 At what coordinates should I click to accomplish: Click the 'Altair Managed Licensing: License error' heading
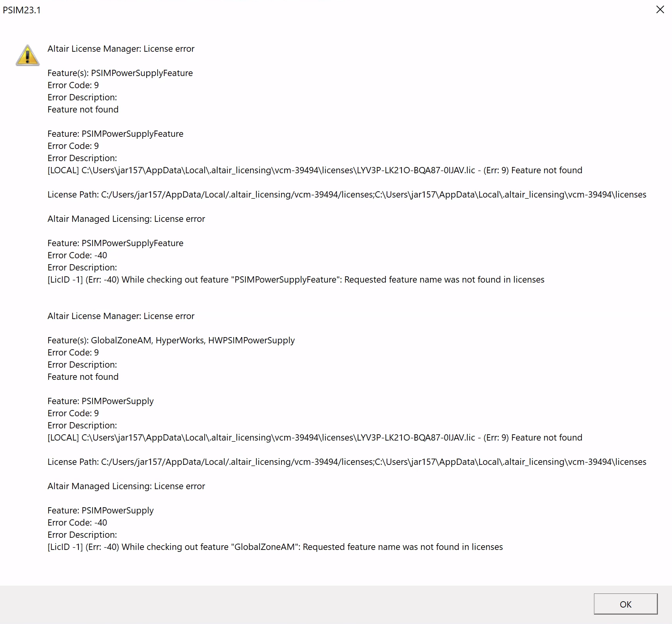pyautogui.click(x=126, y=219)
